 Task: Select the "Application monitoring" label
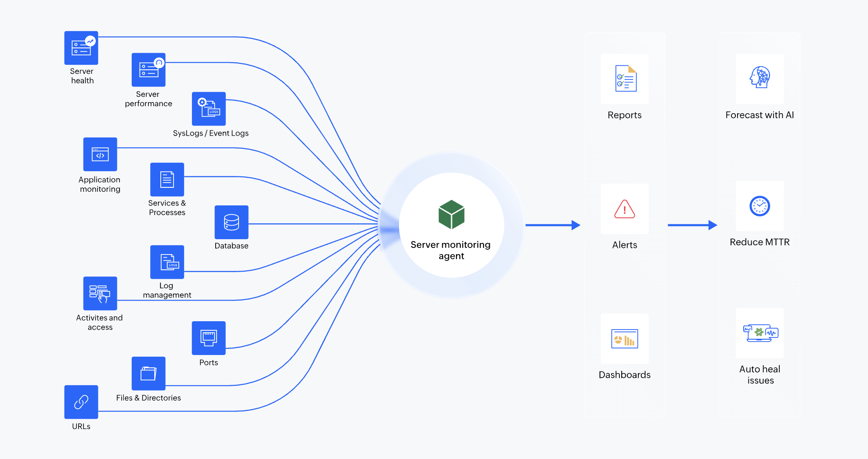tap(100, 184)
